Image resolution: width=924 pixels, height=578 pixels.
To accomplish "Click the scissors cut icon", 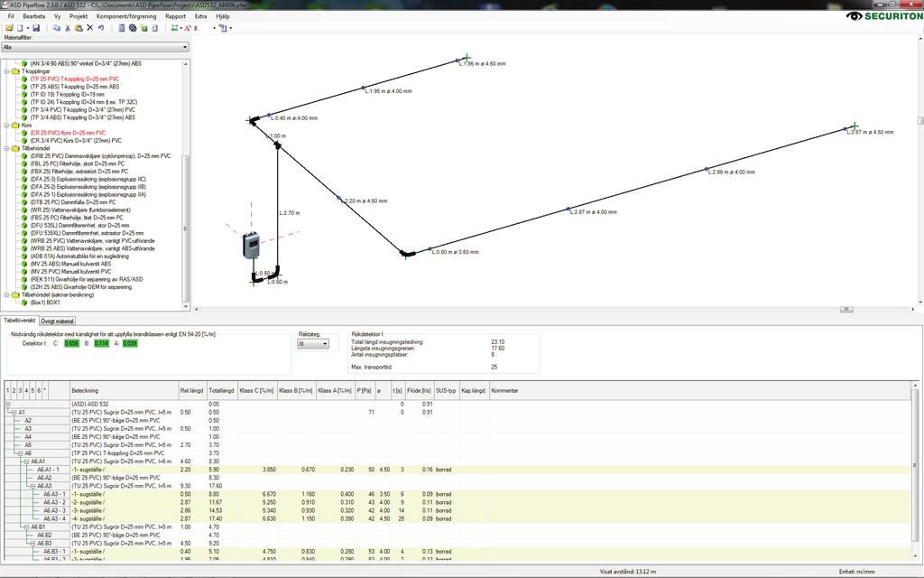I will [68, 28].
